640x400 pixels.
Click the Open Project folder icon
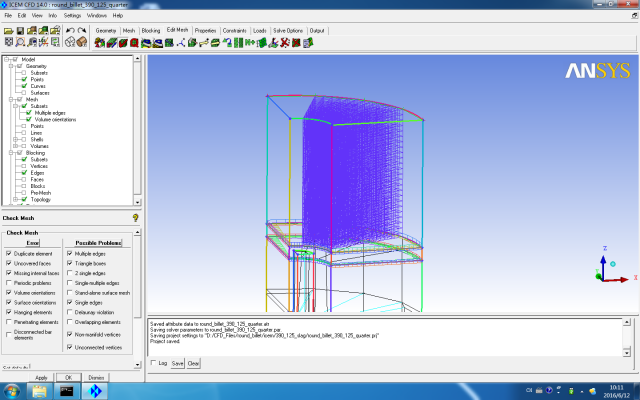(x=8, y=30)
